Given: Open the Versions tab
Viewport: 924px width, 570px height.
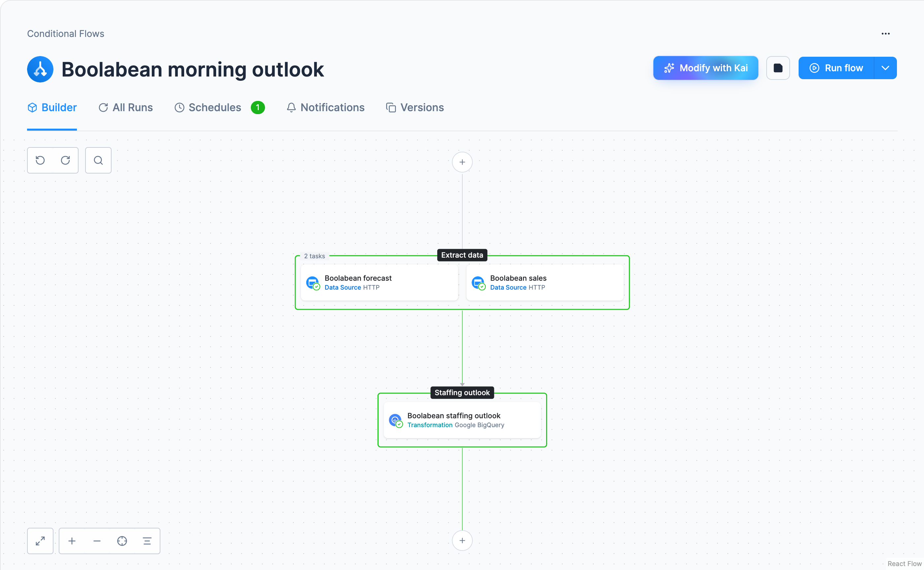Looking at the screenshot, I should (x=415, y=108).
